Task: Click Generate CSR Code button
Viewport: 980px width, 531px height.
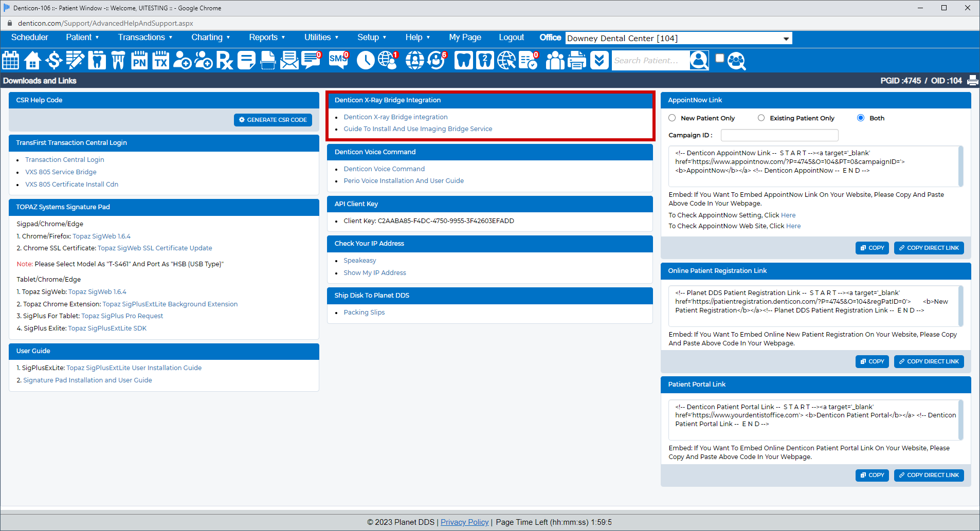Action: click(x=273, y=120)
